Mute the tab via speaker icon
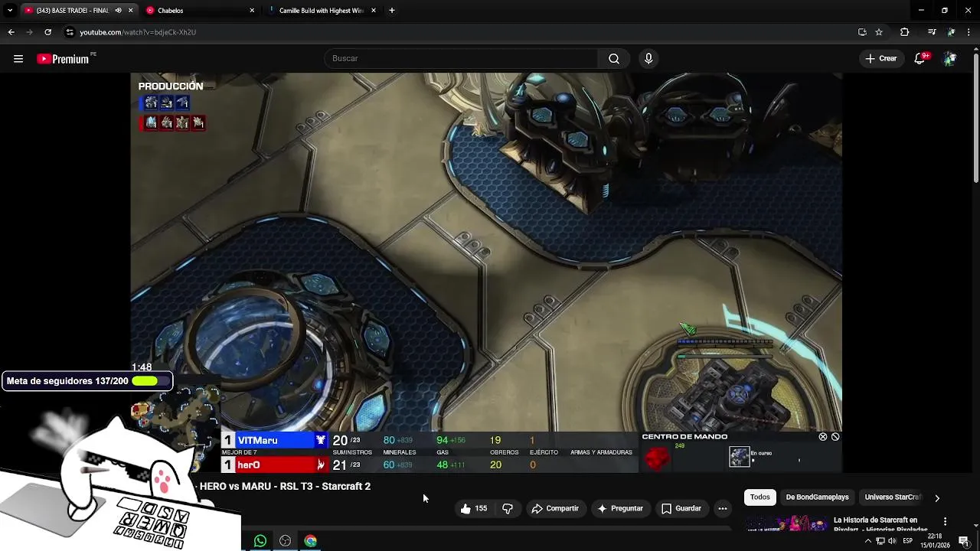Screen dimensions: 980x551 tap(118, 11)
